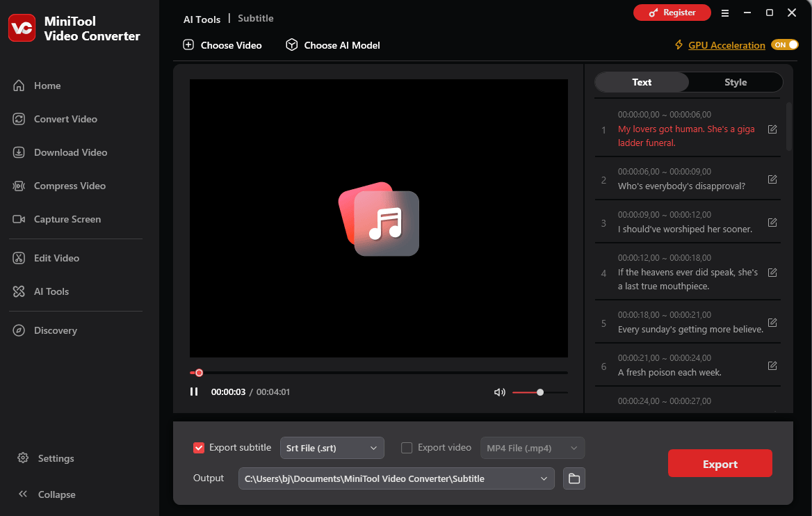This screenshot has width=812, height=516.
Task: Mute audio via the speaker icon
Action: [499, 392]
